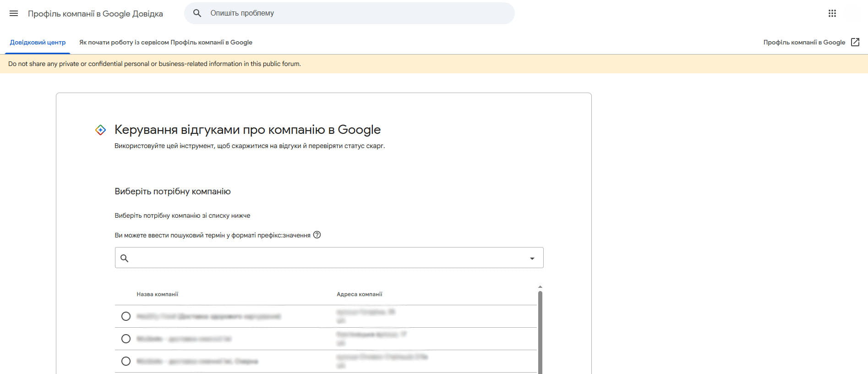Open the hamburger main menu

coord(14,13)
